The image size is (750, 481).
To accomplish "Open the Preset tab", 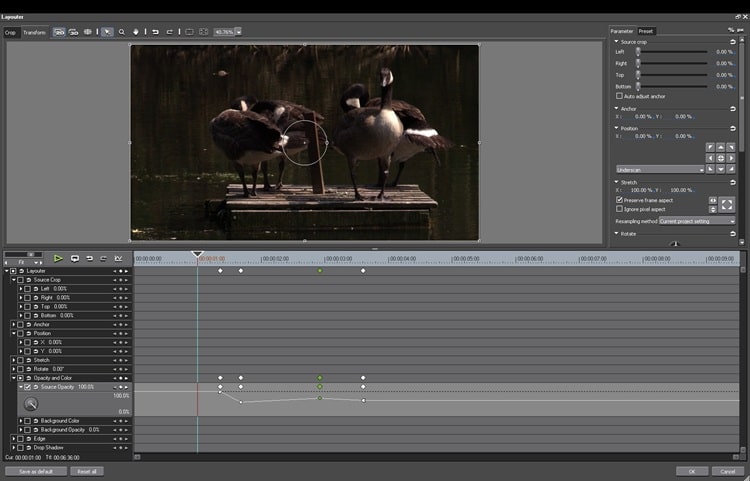I will 646,31.
